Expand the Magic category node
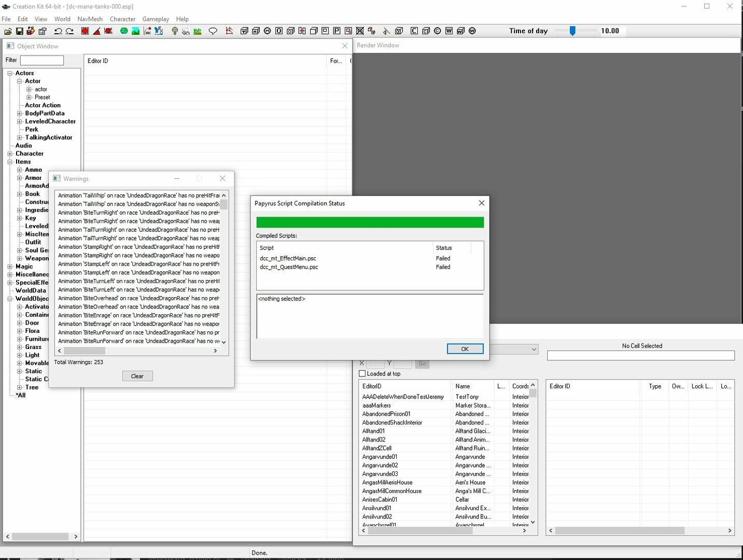743x560 pixels. click(10, 267)
